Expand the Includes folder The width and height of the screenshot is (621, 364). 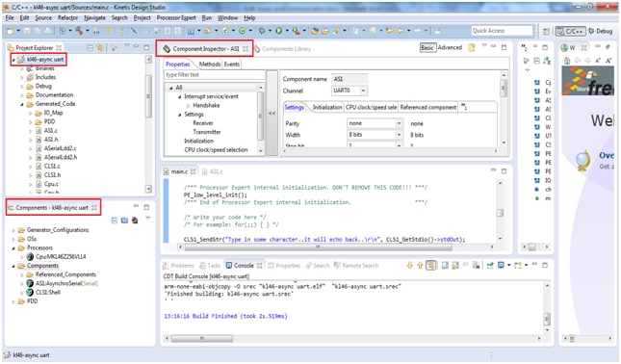[x=22, y=78]
